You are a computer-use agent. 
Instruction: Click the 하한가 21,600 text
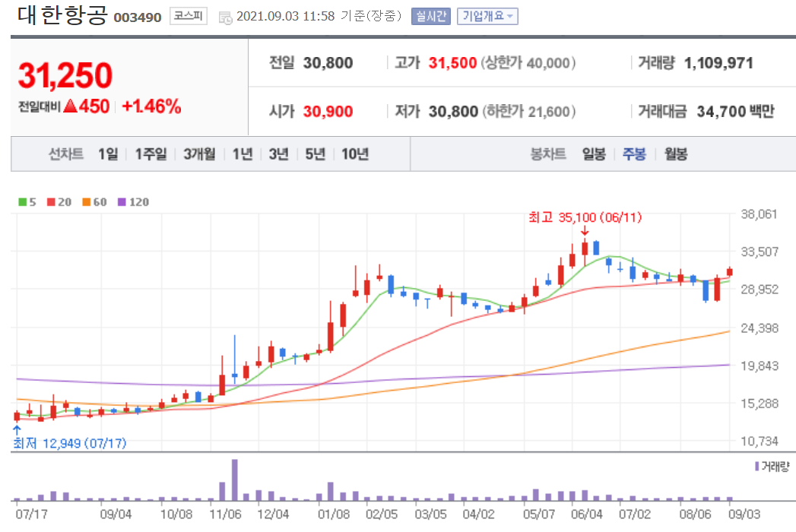click(x=528, y=111)
